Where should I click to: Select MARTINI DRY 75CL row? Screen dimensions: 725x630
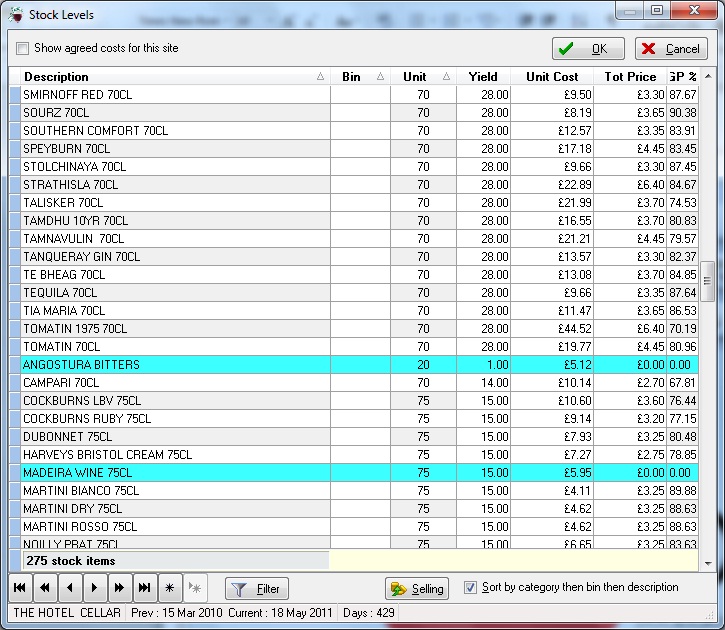coord(354,509)
